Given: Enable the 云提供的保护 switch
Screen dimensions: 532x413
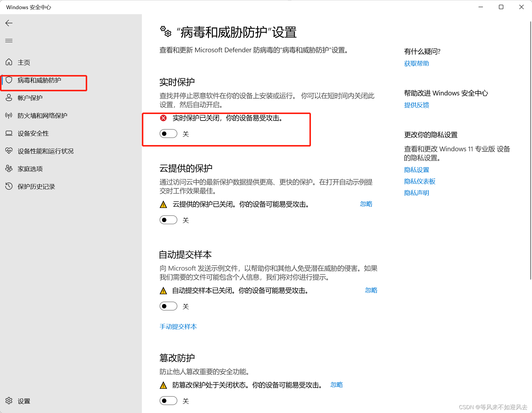Looking at the screenshot, I should pos(168,220).
